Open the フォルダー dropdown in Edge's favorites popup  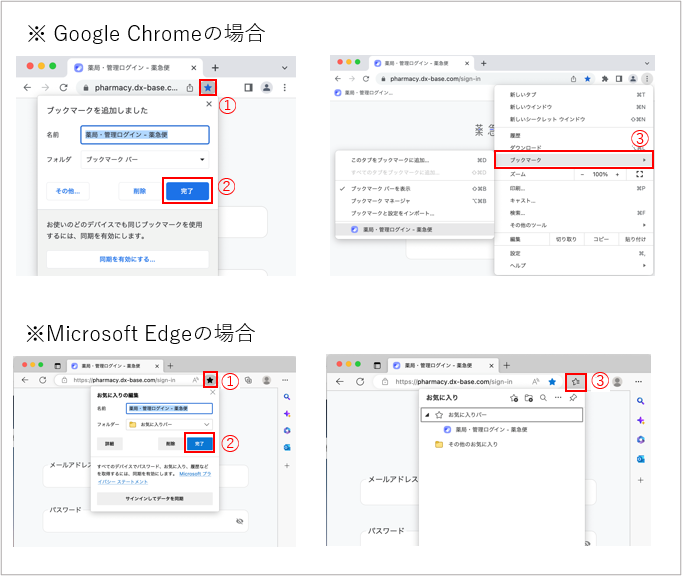168,424
